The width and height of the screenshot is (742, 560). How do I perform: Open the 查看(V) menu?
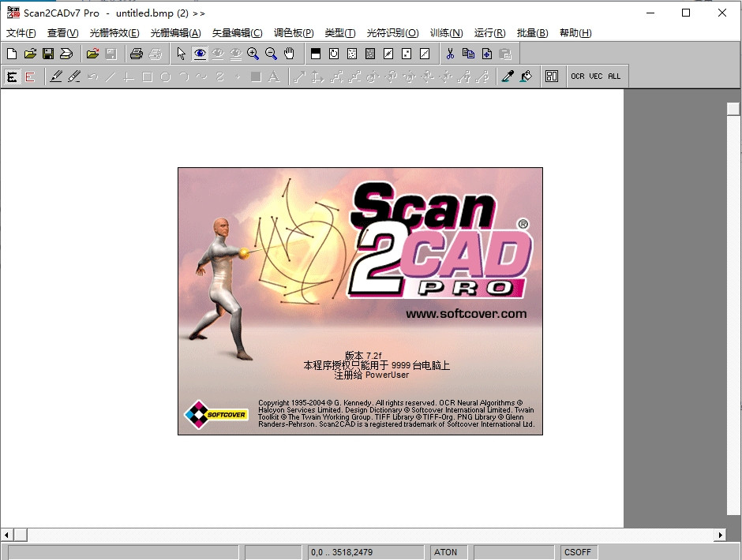click(x=63, y=33)
